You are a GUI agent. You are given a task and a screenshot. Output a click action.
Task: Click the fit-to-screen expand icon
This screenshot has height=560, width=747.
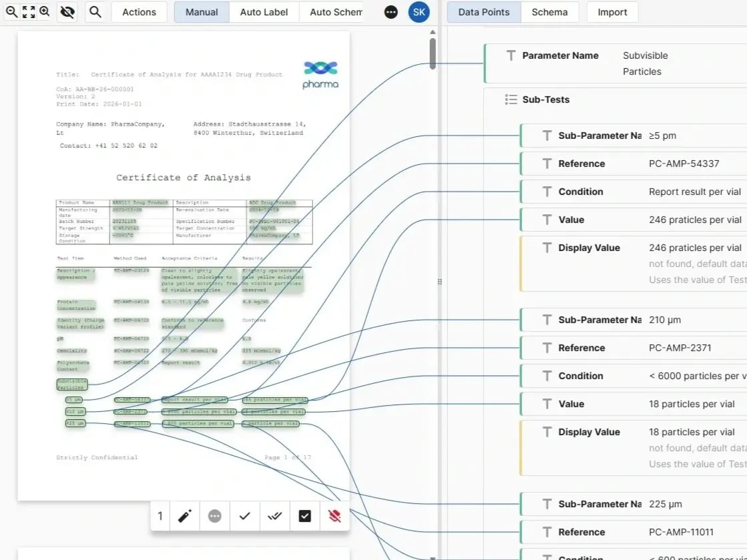coord(28,11)
